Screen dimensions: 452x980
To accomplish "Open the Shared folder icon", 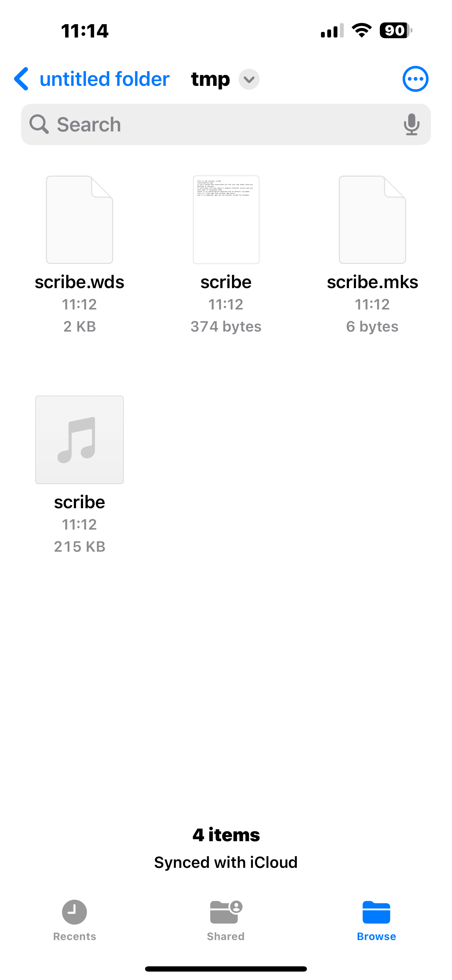I will (226, 912).
